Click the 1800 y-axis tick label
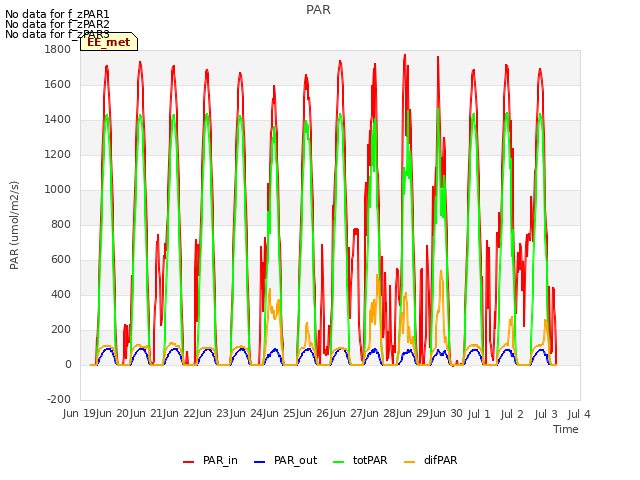 [x=58, y=49]
